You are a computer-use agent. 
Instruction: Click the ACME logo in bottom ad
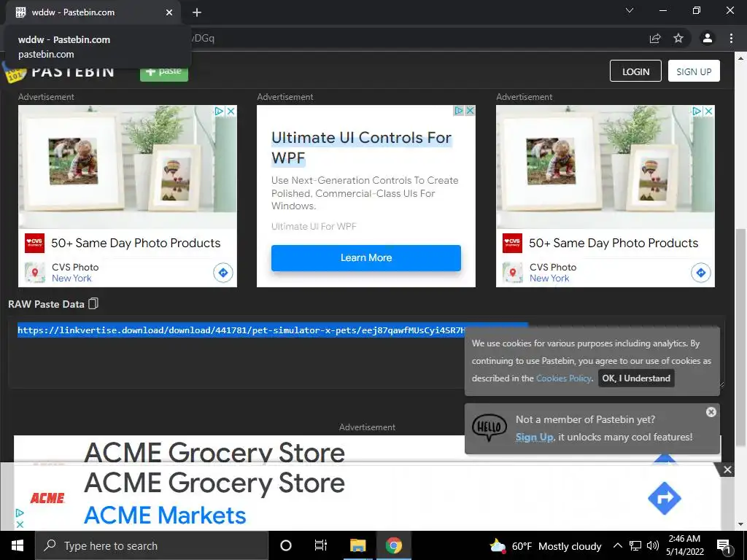(47, 498)
